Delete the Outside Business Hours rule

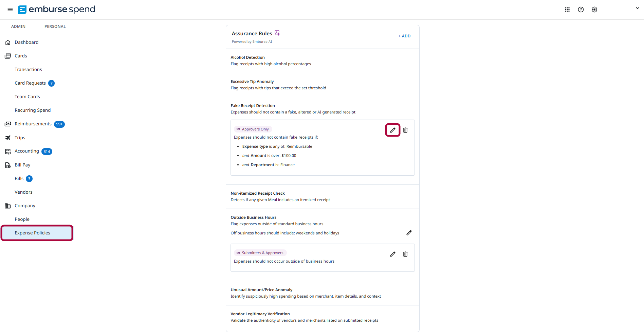click(x=405, y=254)
